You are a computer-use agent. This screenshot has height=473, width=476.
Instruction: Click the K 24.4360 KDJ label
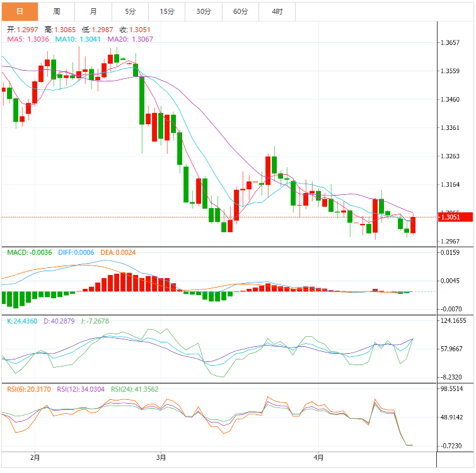coord(22,321)
